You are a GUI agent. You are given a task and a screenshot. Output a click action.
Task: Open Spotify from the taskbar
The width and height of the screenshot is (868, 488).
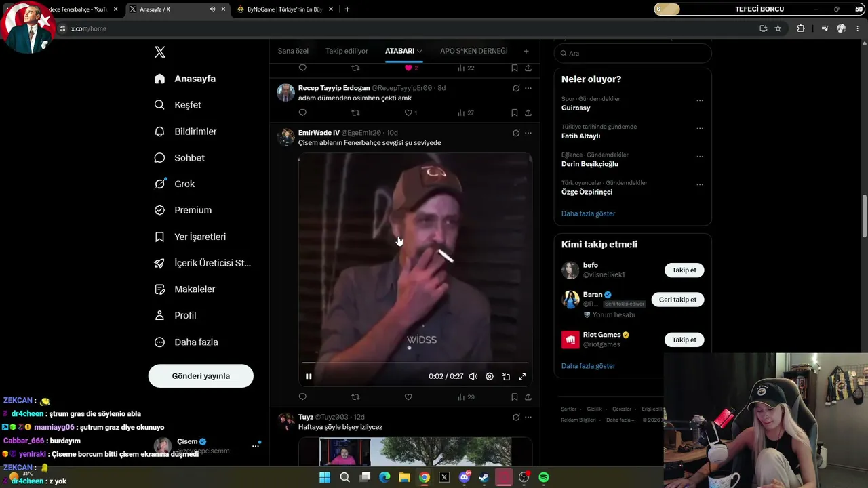[x=544, y=477]
